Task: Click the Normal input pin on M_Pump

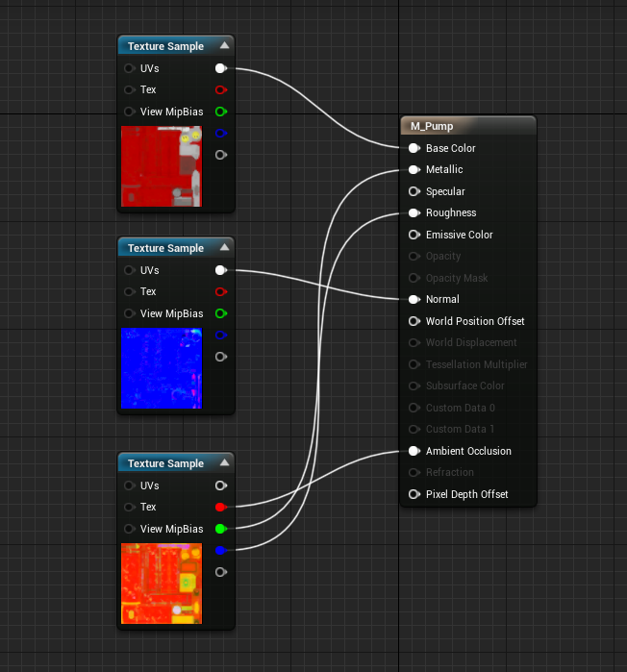Action: click(414, 300)
